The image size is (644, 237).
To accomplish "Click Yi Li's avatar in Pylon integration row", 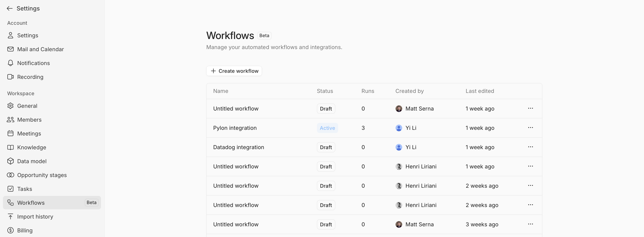I will click(399, 128).
